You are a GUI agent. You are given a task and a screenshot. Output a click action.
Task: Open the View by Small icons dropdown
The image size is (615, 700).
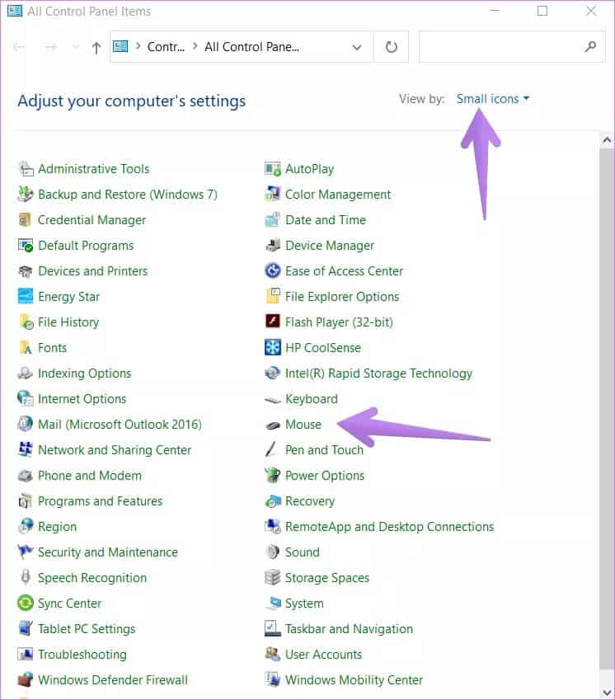[x=493, y=99]
